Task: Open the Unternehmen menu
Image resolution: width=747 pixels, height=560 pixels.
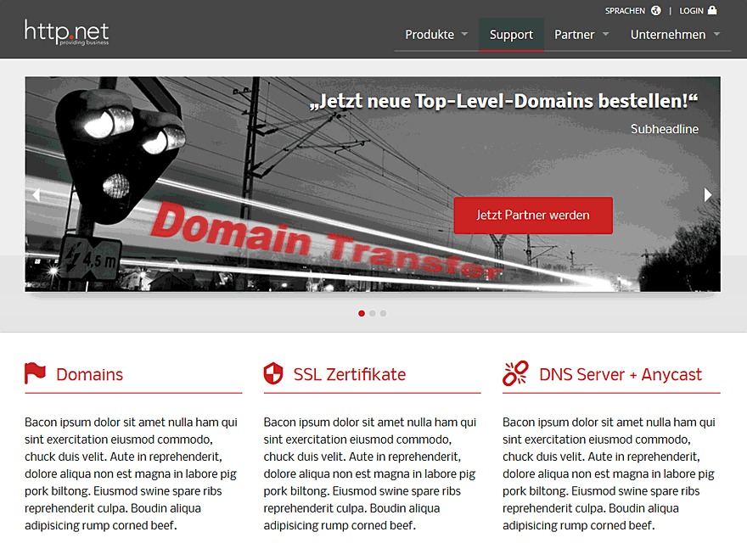Action: click(x=668, y=34)
